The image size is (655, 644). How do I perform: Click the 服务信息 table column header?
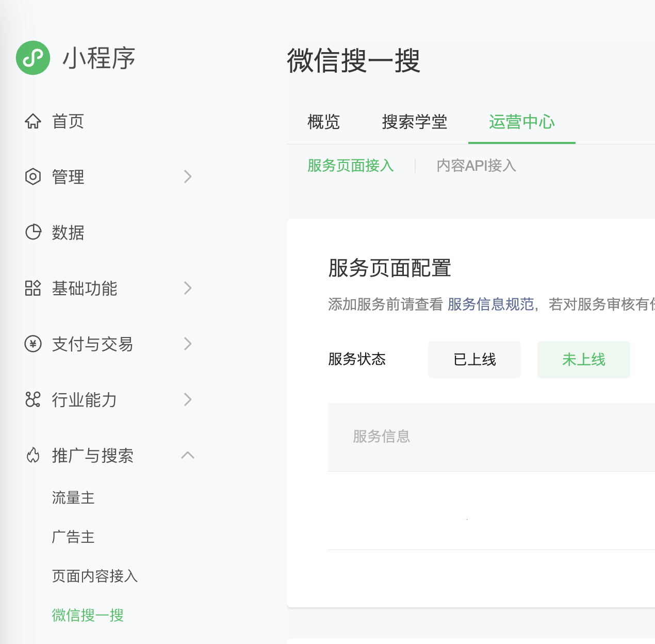(x=382, y=437)
